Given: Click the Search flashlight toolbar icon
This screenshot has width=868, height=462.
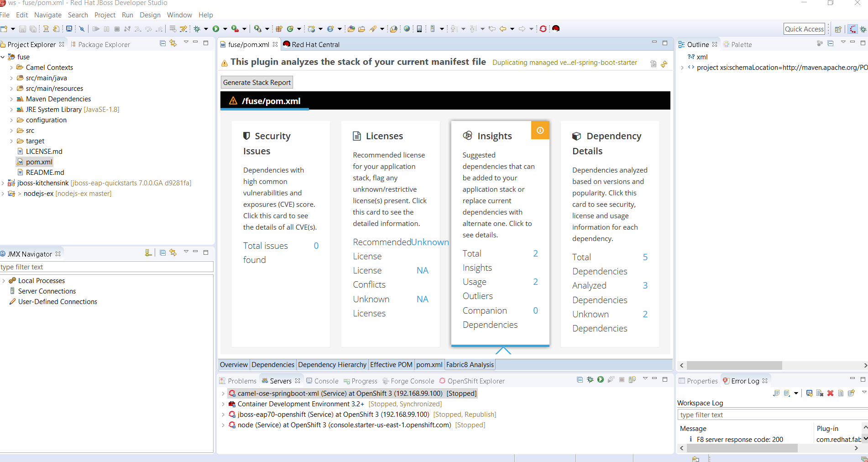Looking at the screenshot, I should (372, 29).
